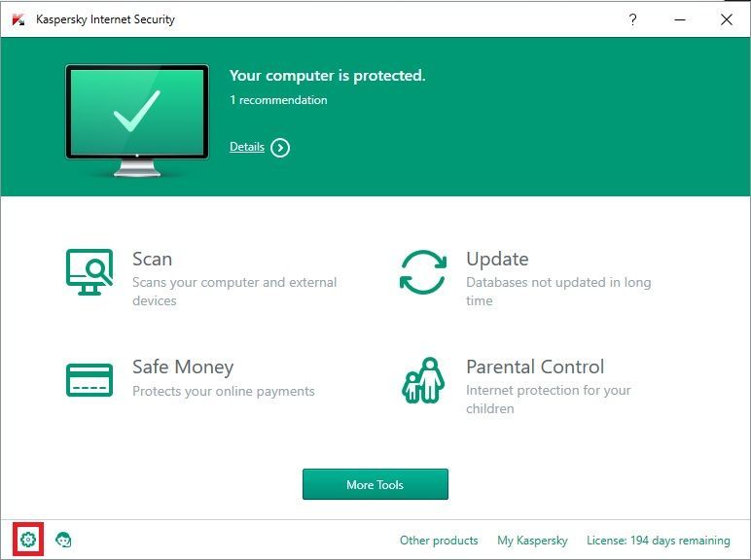
Task: Open My Kaspersky link
Action: point(532,541)
